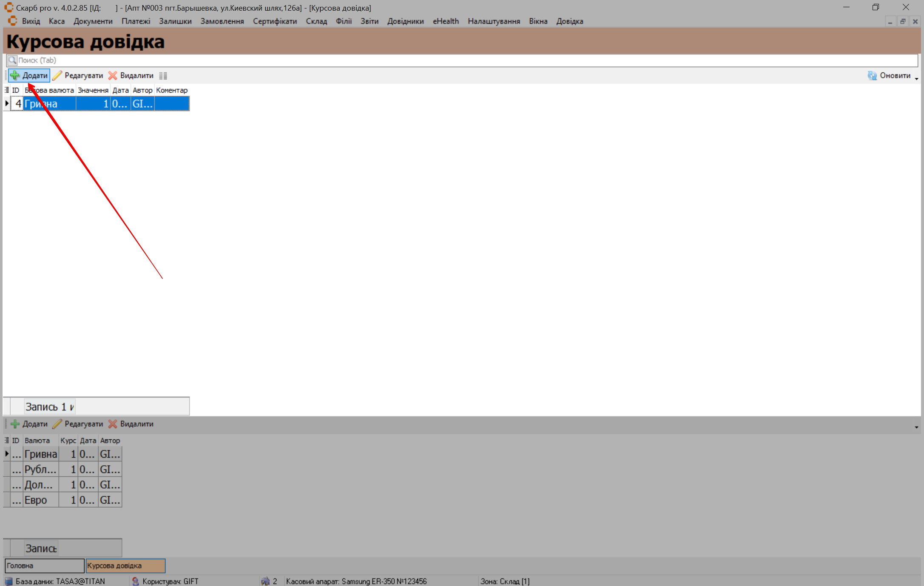The width and height of the screenshot is (924, 586).
Task: Expand the lower toolbar overflow arrow on the right
Action: pos(916,427)
